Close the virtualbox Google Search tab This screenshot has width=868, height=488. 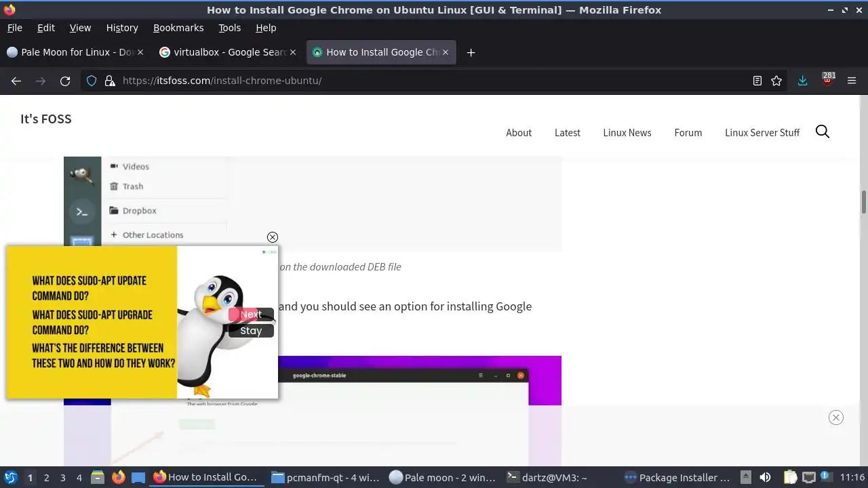pos(293,52)
